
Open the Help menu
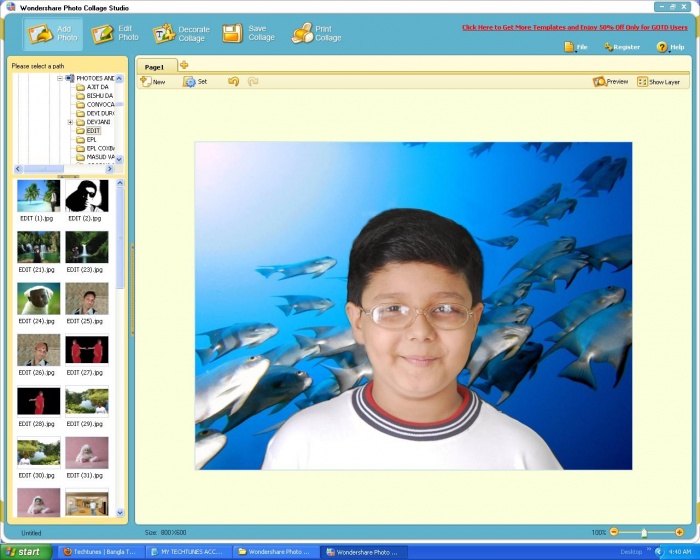point(670,47)
